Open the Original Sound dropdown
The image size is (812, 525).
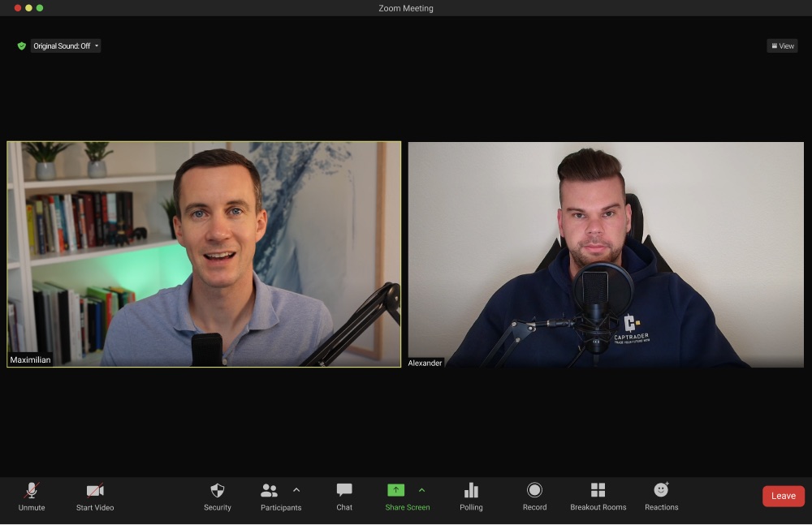click(x=66, y=46)
